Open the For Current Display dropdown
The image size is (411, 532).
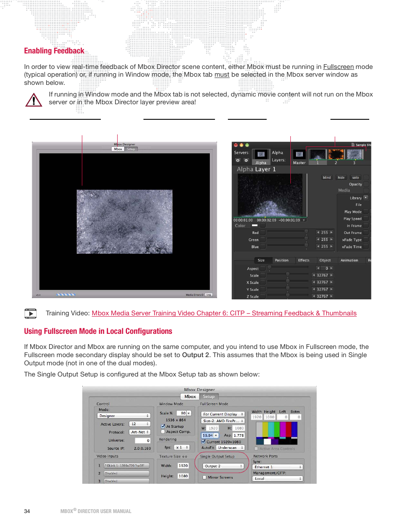(223, 414)
